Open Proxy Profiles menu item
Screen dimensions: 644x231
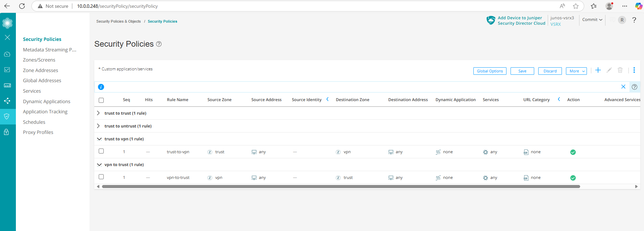pyautogui.click(x=38, y=132)
